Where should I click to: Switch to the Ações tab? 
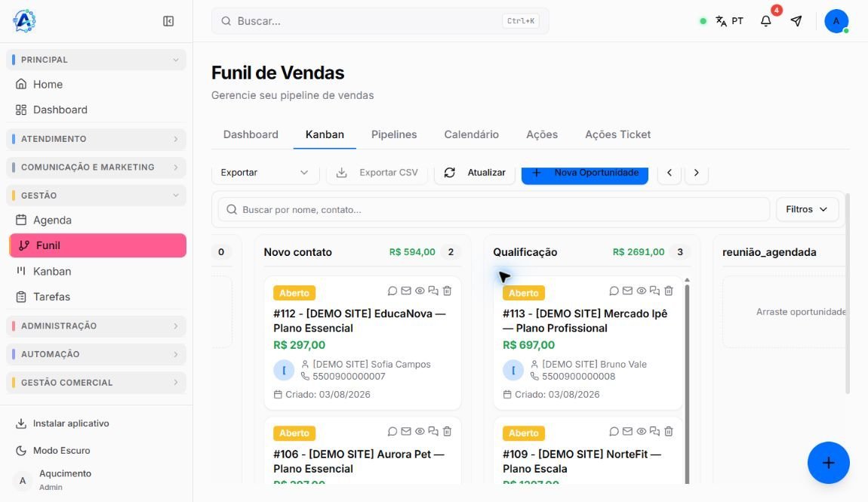(x=542, y=134)
